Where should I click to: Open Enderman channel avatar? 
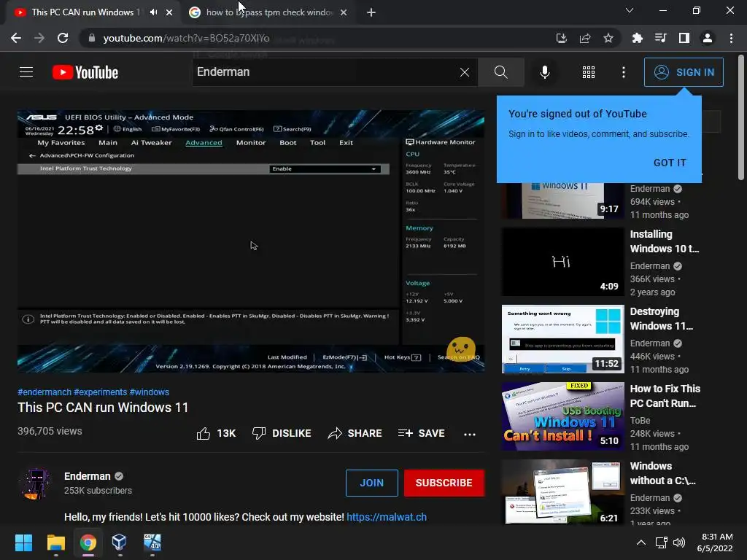point(36,483)
